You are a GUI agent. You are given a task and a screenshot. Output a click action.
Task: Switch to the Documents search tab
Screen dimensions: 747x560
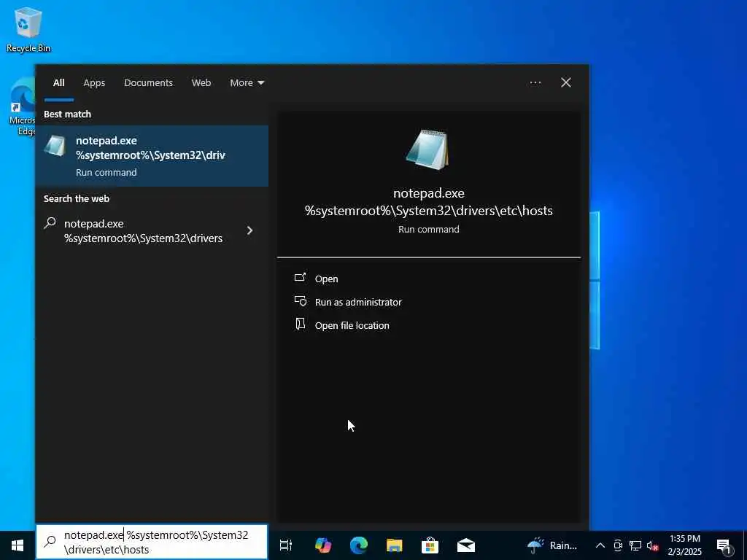pos(148,83)
